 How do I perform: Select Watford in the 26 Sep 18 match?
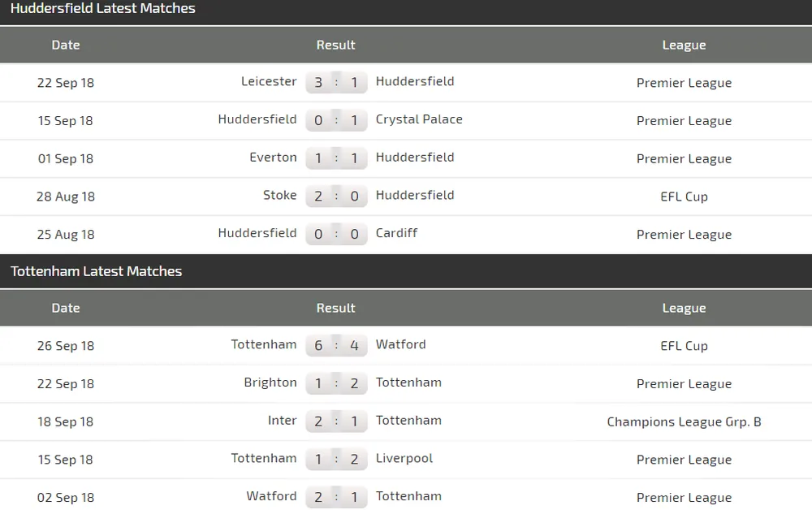(400, 344)
